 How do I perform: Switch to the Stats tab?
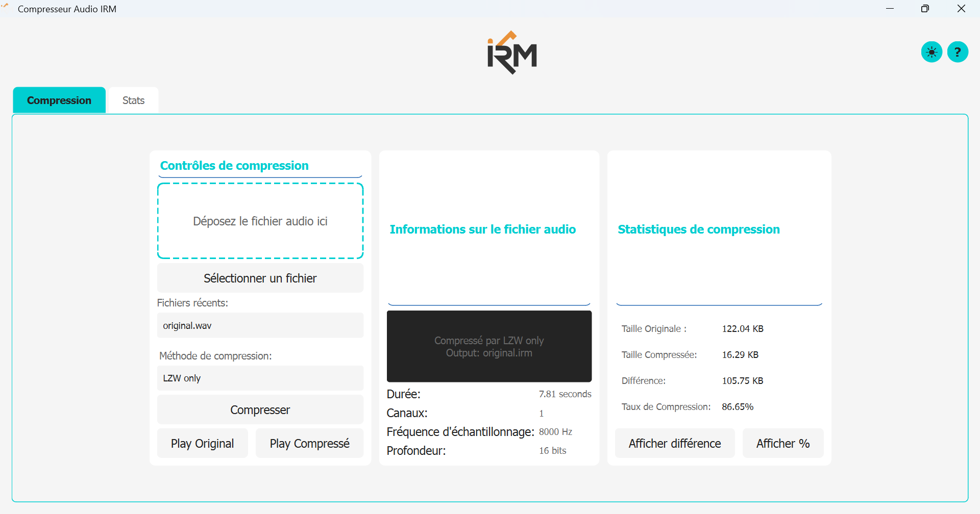coord(133,100)
